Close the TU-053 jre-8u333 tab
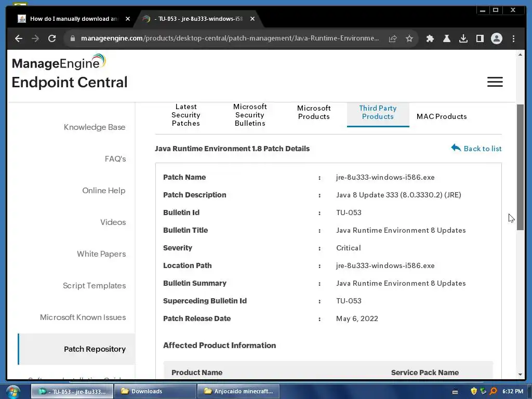Viewport: 532px width, 399px height. pyautogui.click(x=252, y=19)
